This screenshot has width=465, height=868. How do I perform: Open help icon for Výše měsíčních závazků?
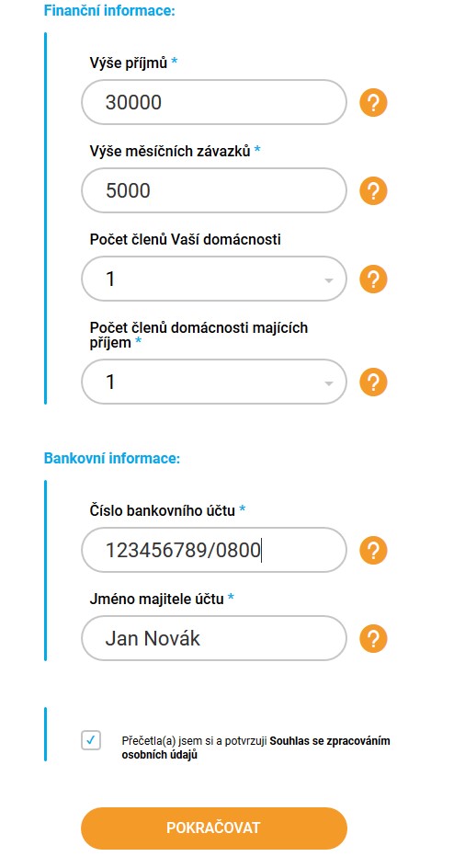(373, 191)
